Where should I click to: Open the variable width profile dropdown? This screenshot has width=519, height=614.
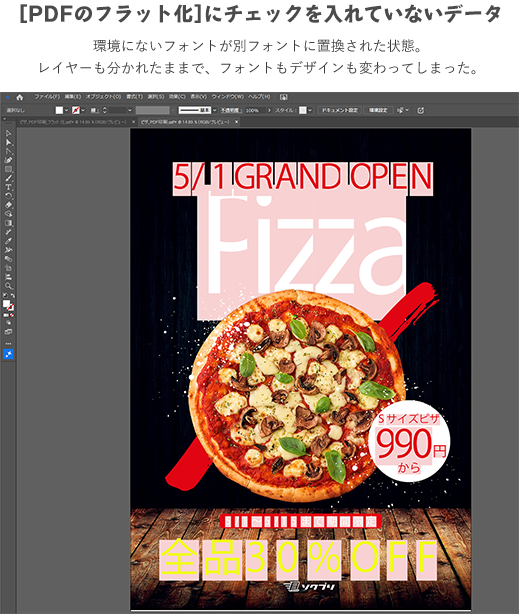coord(173,110)
